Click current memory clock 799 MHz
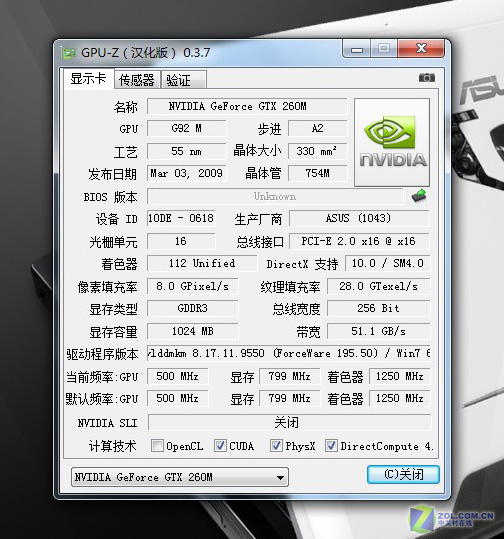This screenshot has width=504, height=539. 289,376
